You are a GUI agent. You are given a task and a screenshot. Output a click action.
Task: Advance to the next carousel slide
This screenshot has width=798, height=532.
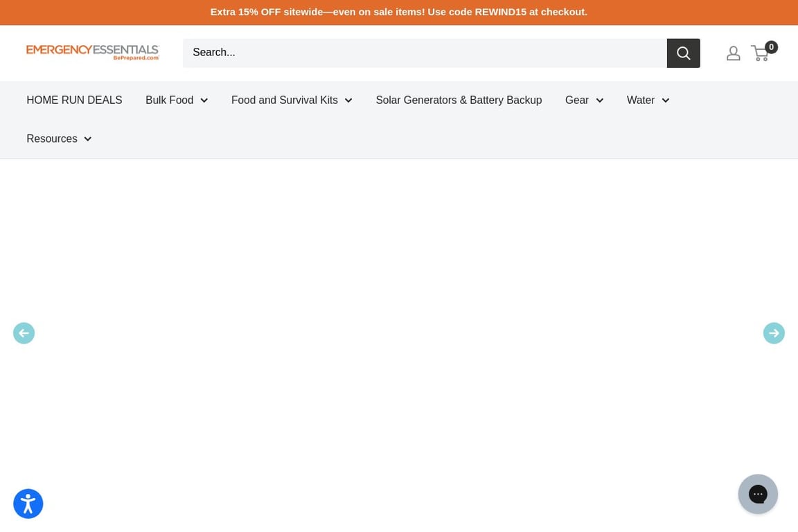[774, 333]
